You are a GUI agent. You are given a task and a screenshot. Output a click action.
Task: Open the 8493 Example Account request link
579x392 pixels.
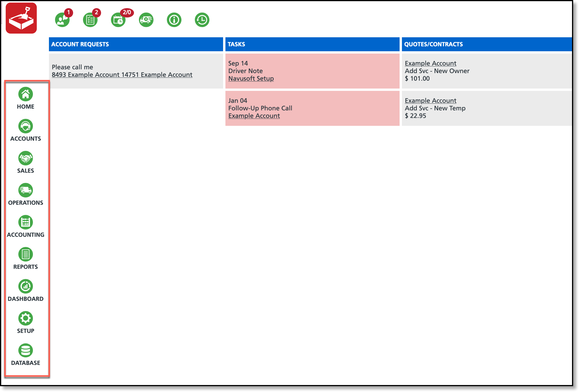pos(122,75)
